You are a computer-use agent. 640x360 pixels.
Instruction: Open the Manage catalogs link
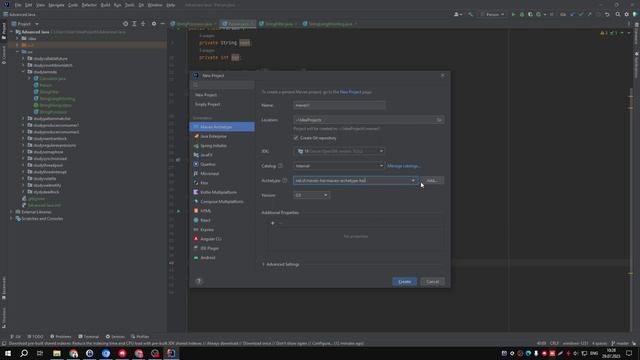tap(403, 166)
